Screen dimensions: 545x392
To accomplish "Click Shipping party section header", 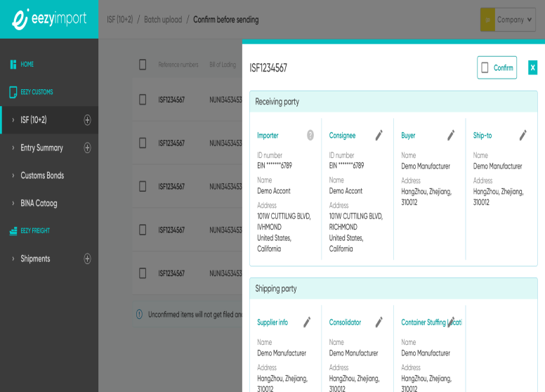I will (393, 289).
